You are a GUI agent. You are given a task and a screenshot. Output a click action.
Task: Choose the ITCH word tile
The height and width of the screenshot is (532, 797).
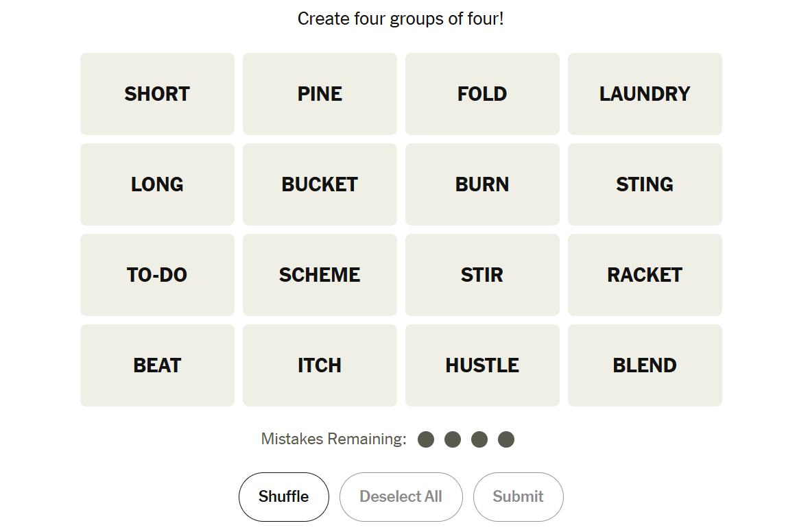[320, 365]
